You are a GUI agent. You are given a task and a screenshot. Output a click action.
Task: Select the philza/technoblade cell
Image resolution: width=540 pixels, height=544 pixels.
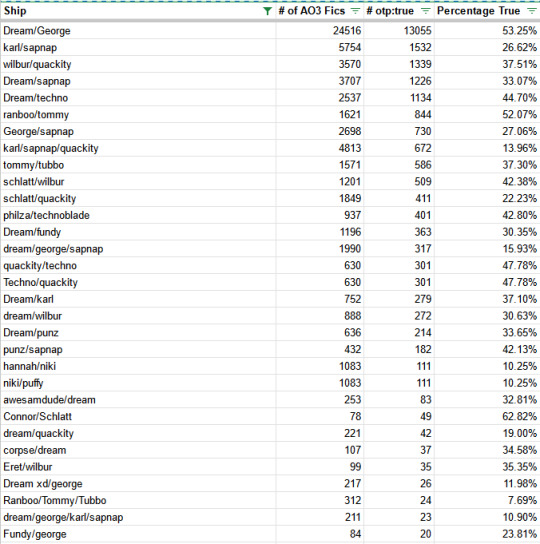point(138,215)
